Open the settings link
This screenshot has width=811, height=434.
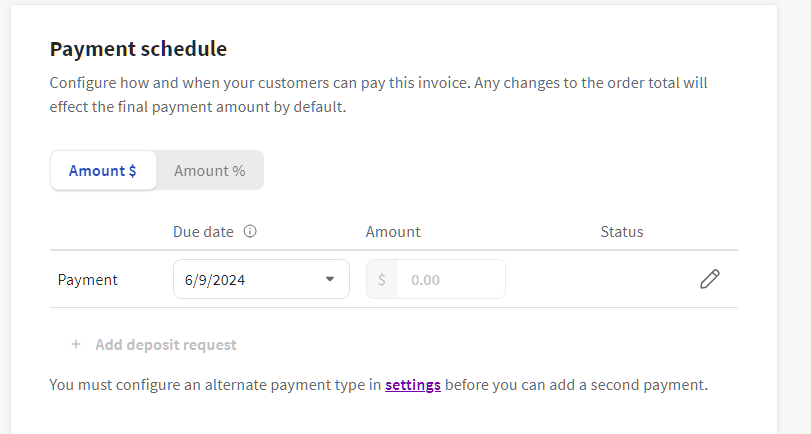[413, 384]
